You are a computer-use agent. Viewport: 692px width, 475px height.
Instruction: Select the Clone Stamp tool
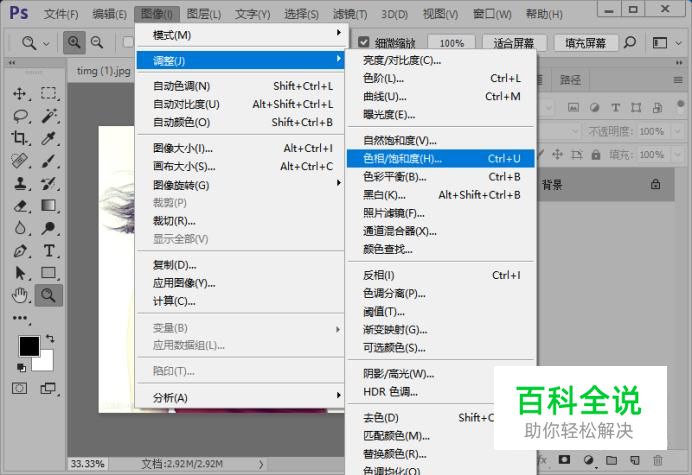click(20, 183)
